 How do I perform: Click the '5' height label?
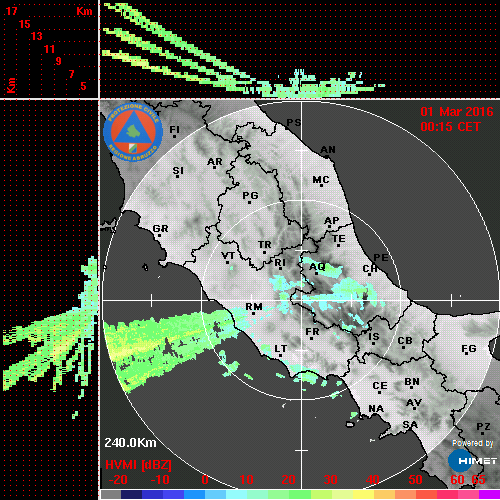(x=83, y=86)
